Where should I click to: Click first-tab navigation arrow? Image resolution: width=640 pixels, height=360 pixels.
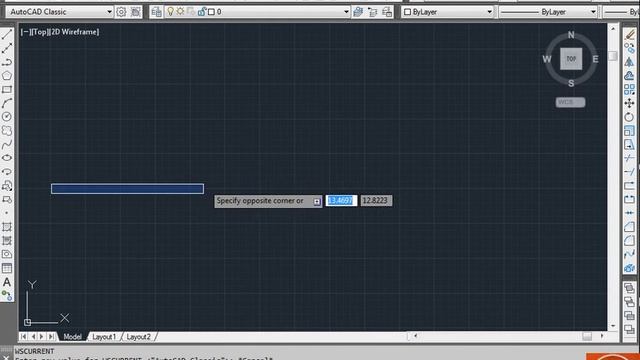23,336
